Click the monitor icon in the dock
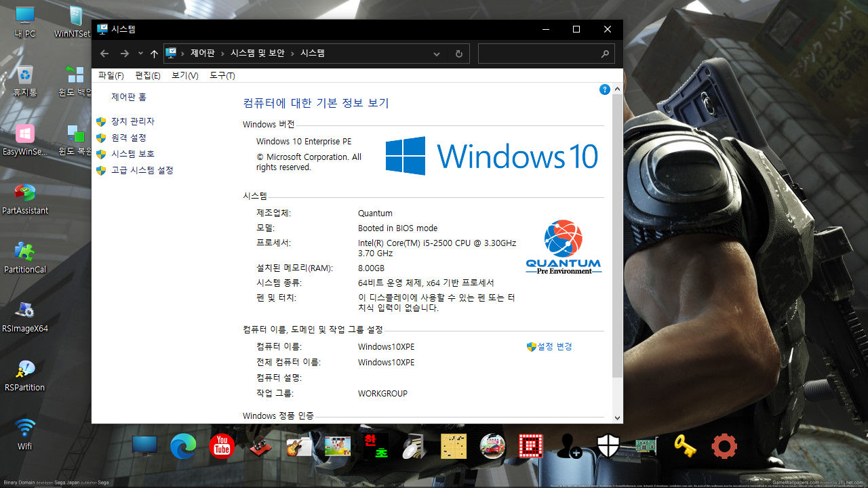 coord(144,446)
